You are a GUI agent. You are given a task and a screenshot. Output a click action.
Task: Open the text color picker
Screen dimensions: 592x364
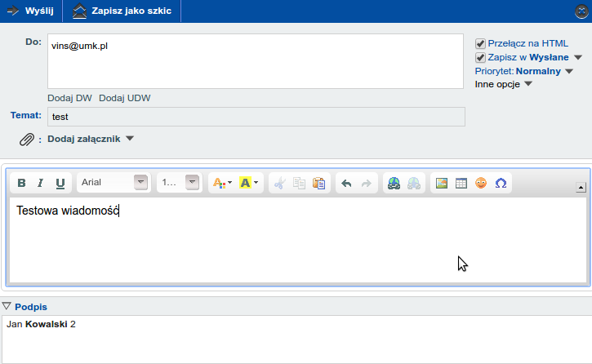pyautogui.click(x=222, y=183)
